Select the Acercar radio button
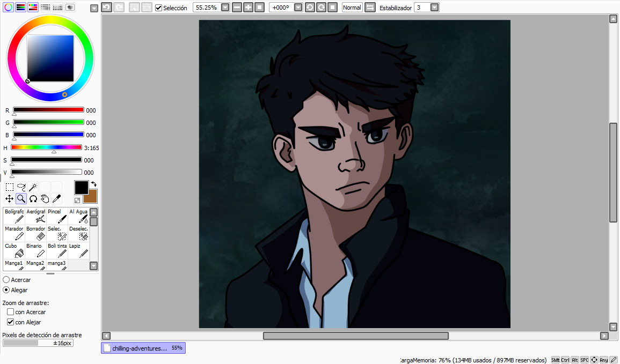Image resolution: width=620 pixels, height=364 pixels. (6, 279)
